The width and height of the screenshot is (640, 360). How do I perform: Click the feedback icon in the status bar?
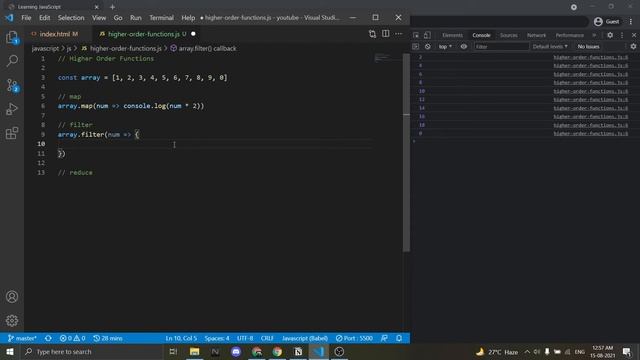(x=384, y=338)
